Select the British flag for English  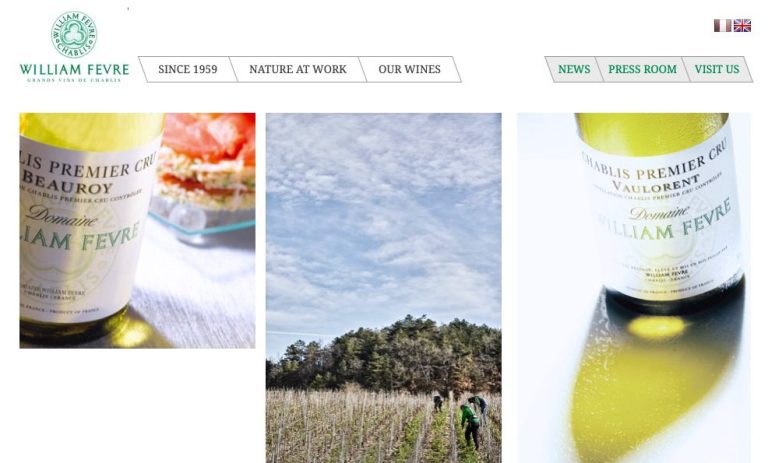coord(742,25)
